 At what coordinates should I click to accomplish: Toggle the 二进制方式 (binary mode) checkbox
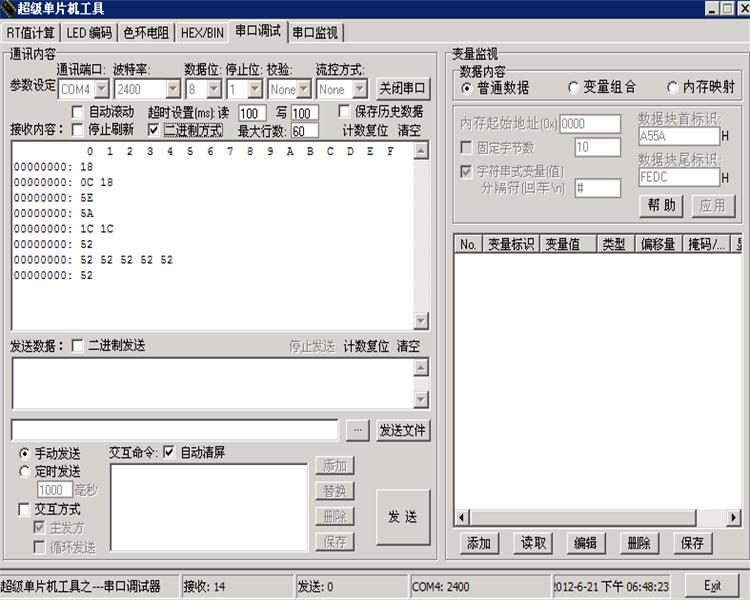[153, 130]
